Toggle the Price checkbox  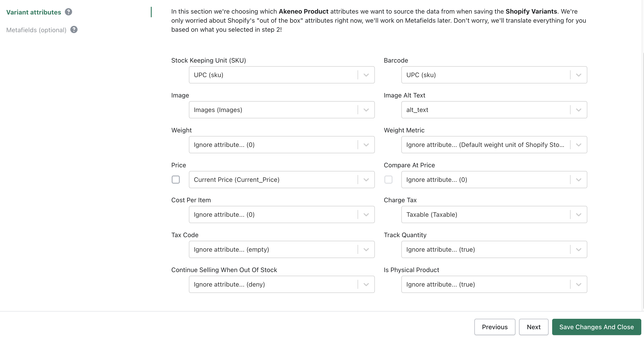tap(176, 180)
